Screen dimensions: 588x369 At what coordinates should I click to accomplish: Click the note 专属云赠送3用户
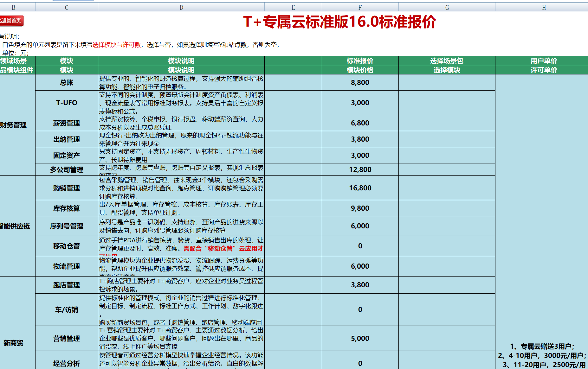coord(542,346)
